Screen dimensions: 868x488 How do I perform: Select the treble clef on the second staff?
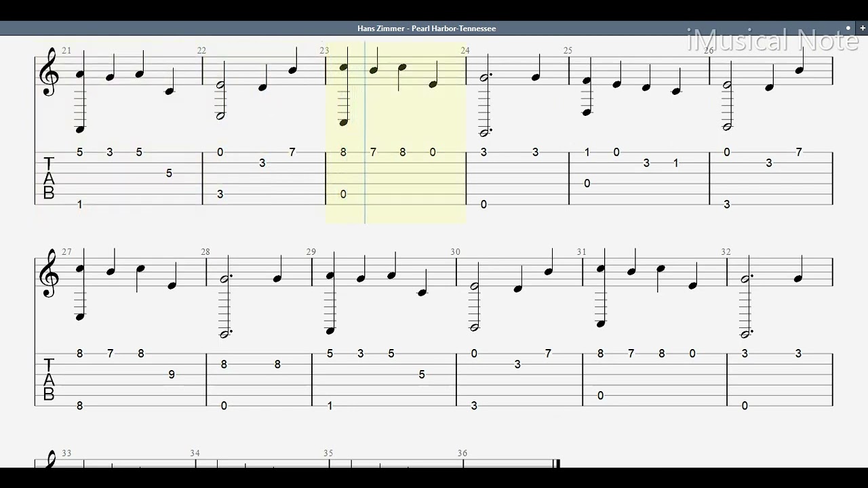coord(50,273)
